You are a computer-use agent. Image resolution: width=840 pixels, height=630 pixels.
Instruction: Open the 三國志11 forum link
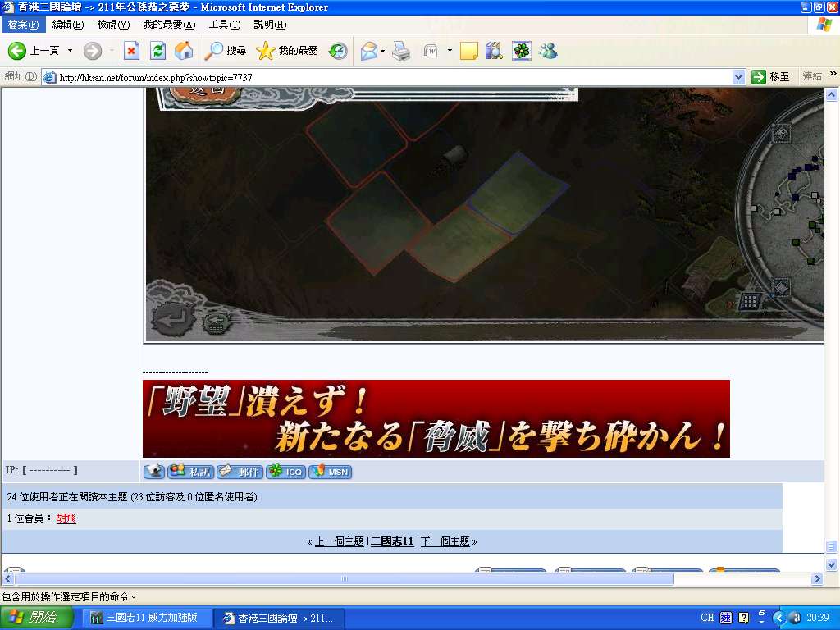tap(392, 541)
